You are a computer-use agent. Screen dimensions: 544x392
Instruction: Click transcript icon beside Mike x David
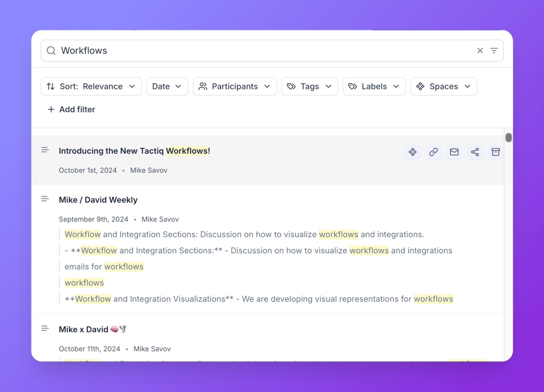[45, 329]
